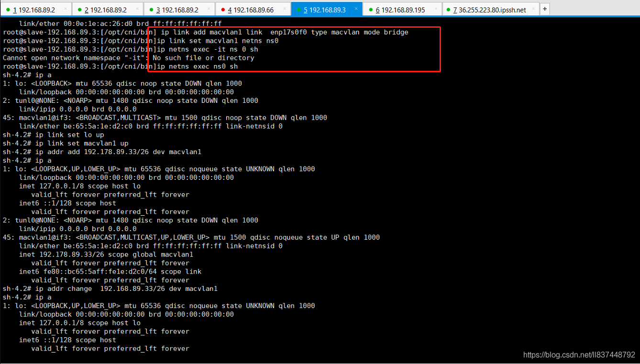Screen dimensions: 640x364
Task: Switch to session tab 1 192.168.89.2
Action: click(36, 10)
